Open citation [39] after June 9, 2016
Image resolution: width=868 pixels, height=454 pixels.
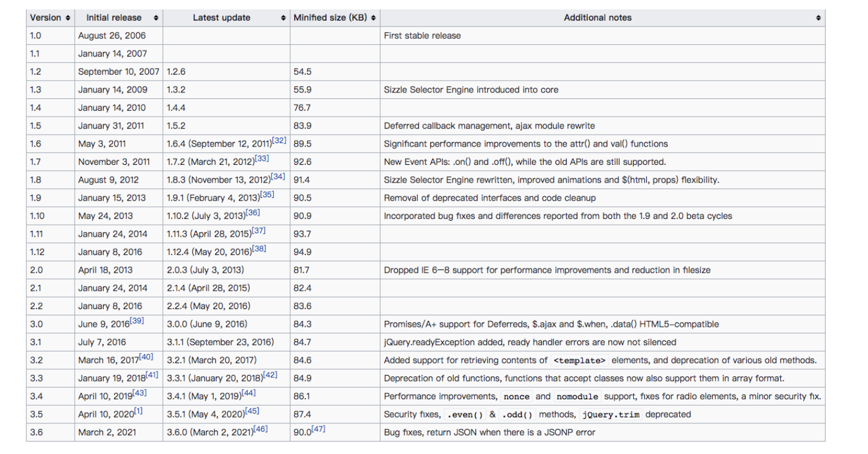137,322
